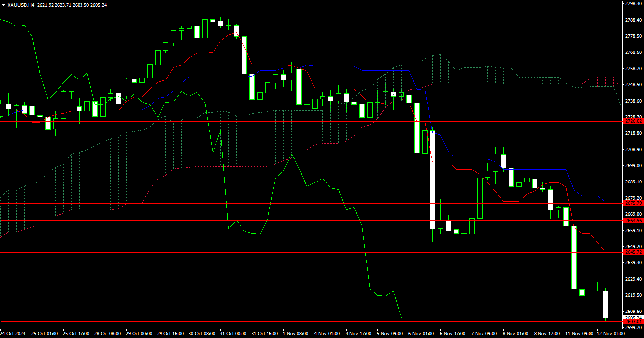Click the 4 Nov 01:00 time label

click(328, 333)
